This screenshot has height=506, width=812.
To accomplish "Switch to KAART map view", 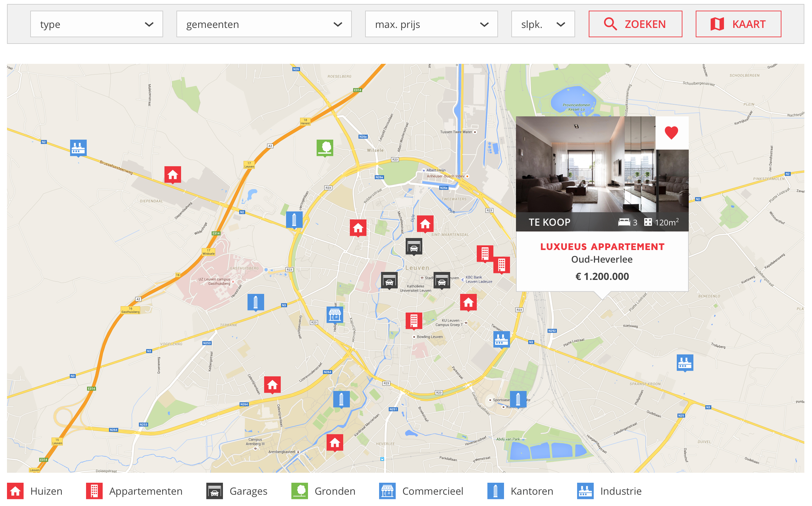I will pyautogui.click(x=739, y=24).
